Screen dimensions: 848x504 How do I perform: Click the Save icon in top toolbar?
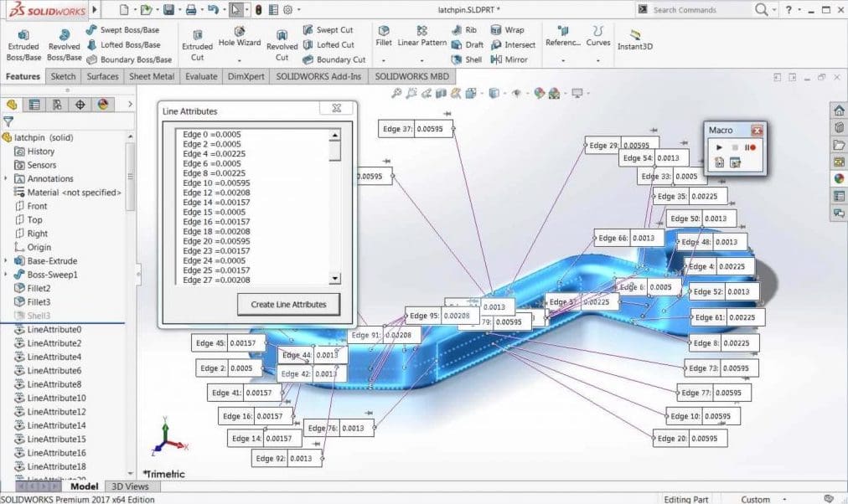[x=168, y=10]
